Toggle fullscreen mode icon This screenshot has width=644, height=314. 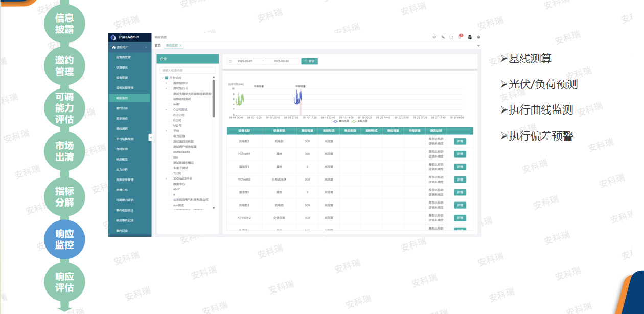click(x=451, y=37)
